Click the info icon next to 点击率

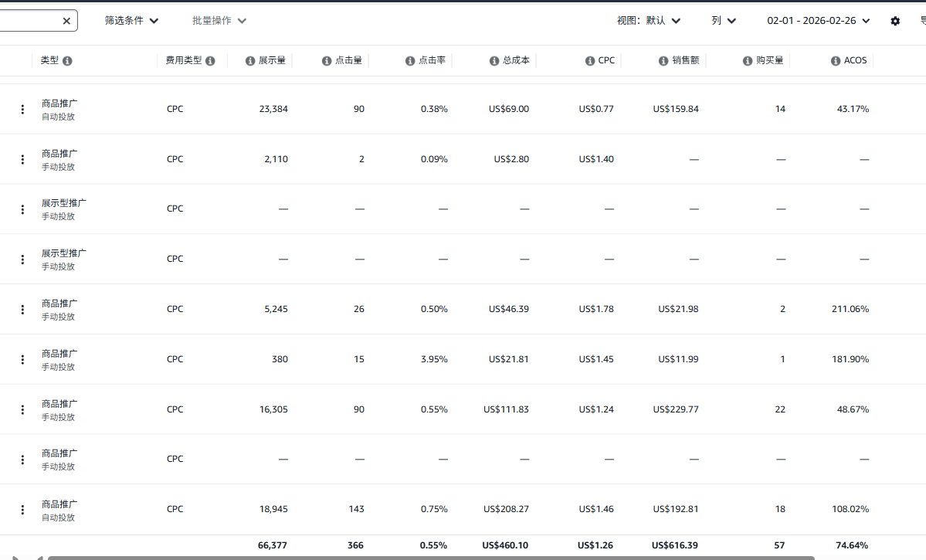coord(410,61)
